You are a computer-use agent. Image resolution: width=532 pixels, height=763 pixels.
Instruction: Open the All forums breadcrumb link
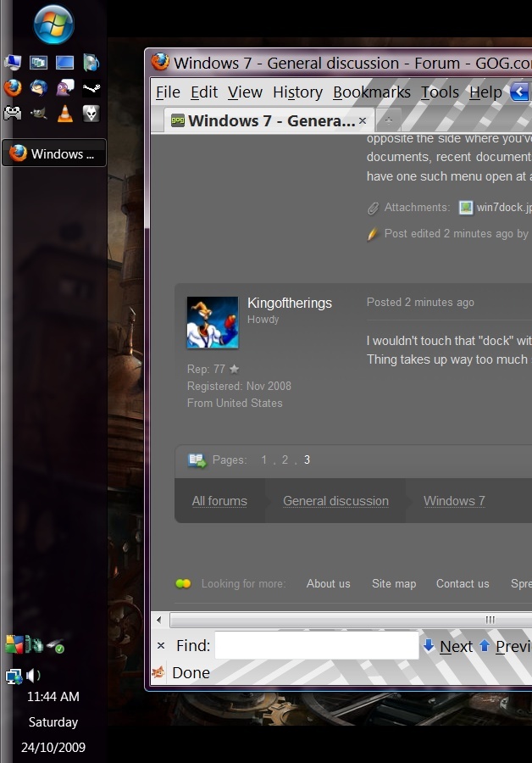[219, 501]
